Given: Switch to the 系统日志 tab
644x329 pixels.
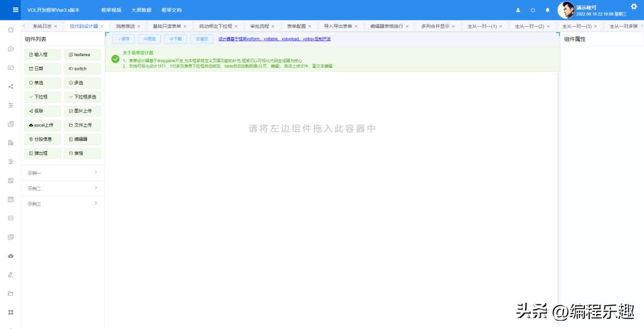Looking at the screenshot, I should 42,26.
